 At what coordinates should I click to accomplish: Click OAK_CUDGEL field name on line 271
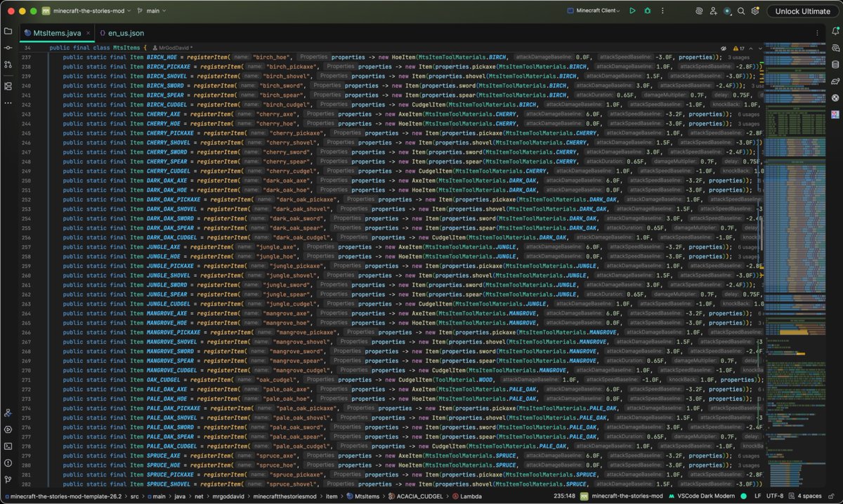point(169,380)
